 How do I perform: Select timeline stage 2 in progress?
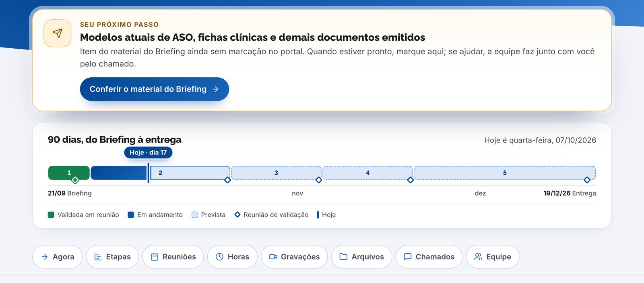pos(160,173)
